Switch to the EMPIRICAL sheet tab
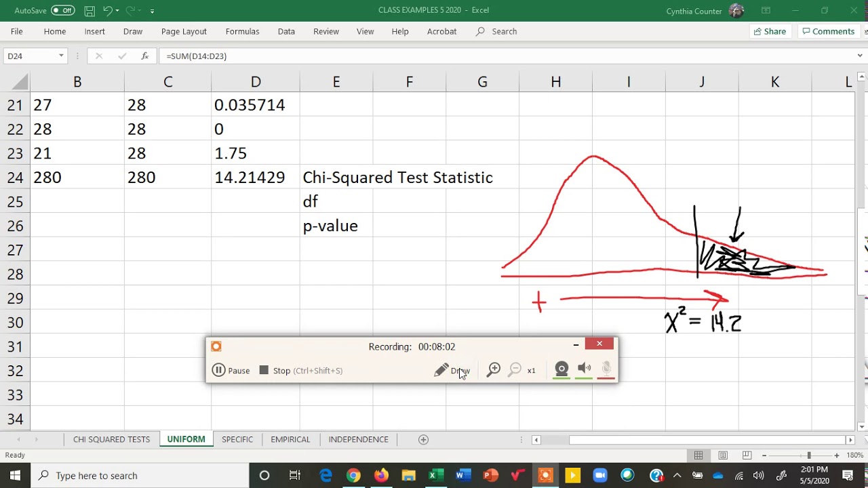The width and height of the screenshot is (868, 488). (x=290, y=439)
